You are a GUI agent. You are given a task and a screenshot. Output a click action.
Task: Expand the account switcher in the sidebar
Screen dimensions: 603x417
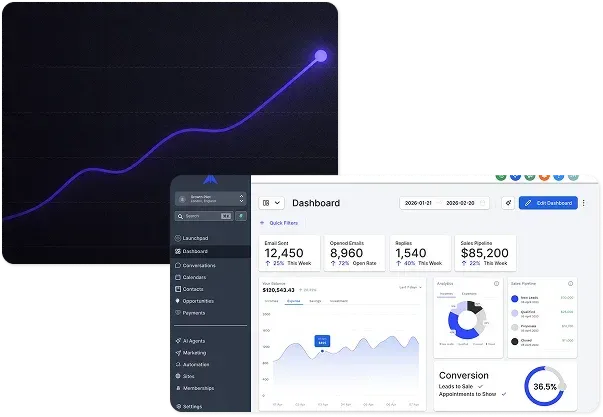coord(210,199)
